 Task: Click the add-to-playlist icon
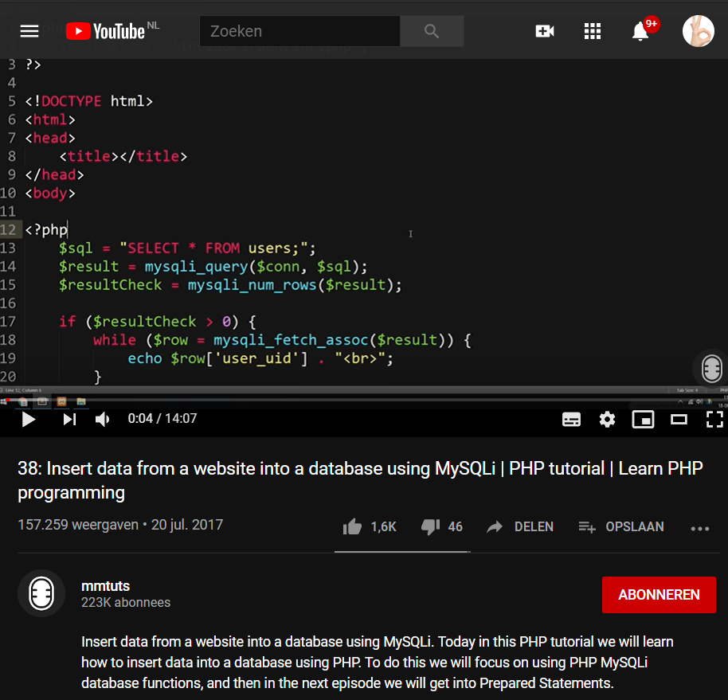point(587,527)
